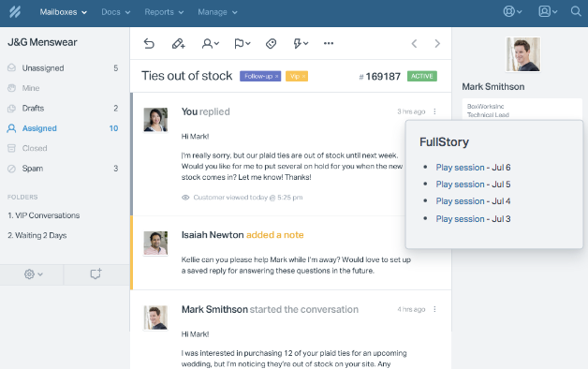
Task: Open the workflows lightning dropdown
Action: click(x=301, y=43)
